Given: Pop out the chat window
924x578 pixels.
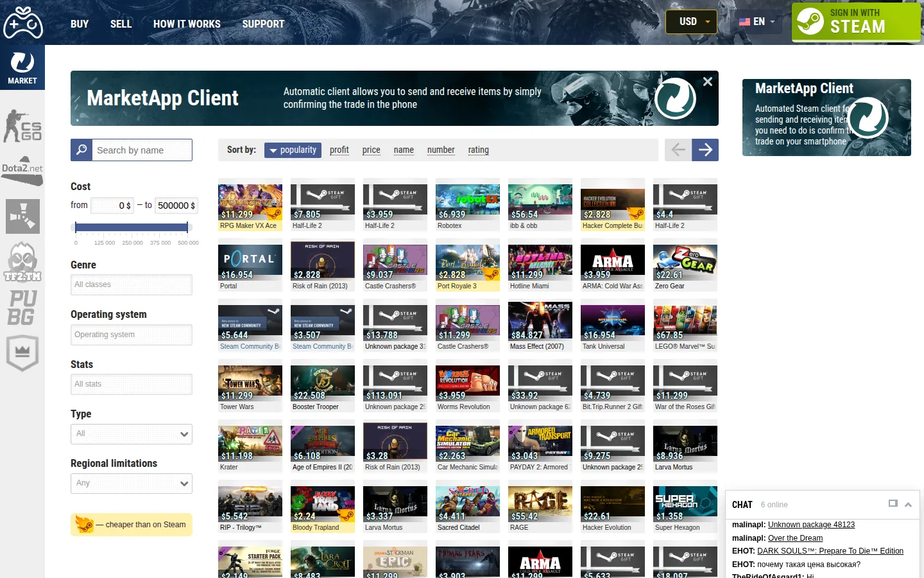Looking at the screenshot, I should click(893, 504).
